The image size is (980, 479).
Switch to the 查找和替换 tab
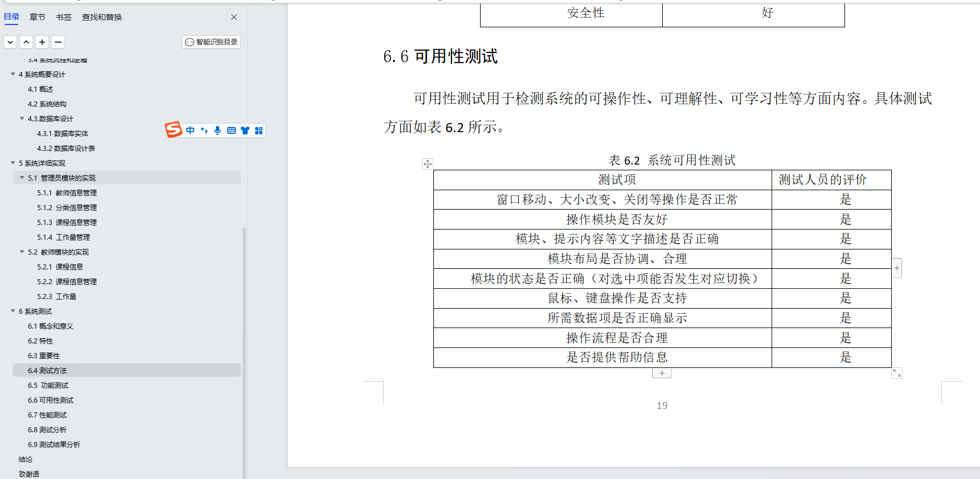coord(102,17)
